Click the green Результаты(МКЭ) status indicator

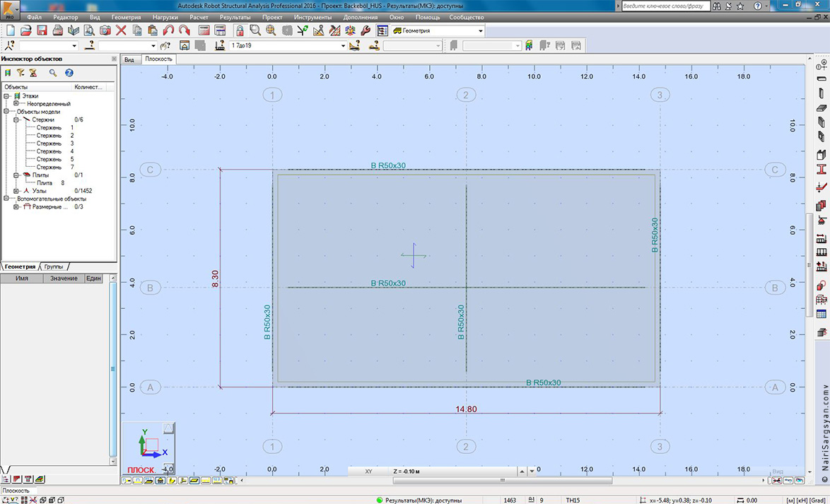tap(380, 500)
